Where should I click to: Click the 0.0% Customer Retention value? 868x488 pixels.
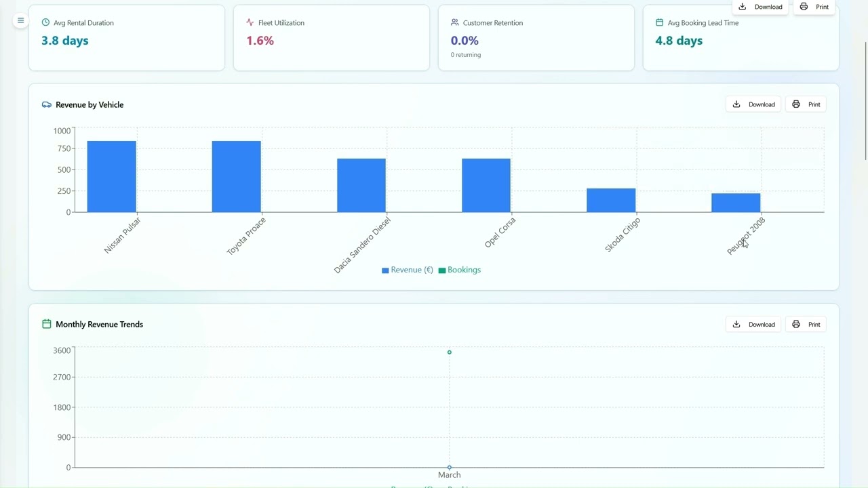pyautogui.click(x=465, y=41)
